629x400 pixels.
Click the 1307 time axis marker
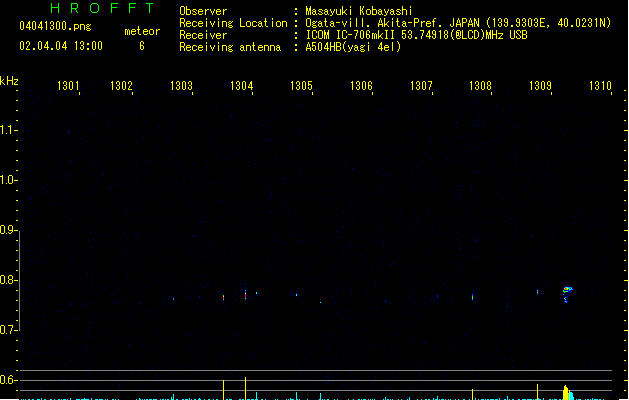(x=421, y=86)
